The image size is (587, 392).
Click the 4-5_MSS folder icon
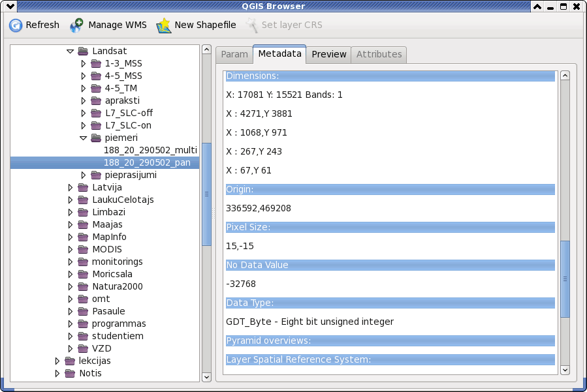(x=96, y=76)
